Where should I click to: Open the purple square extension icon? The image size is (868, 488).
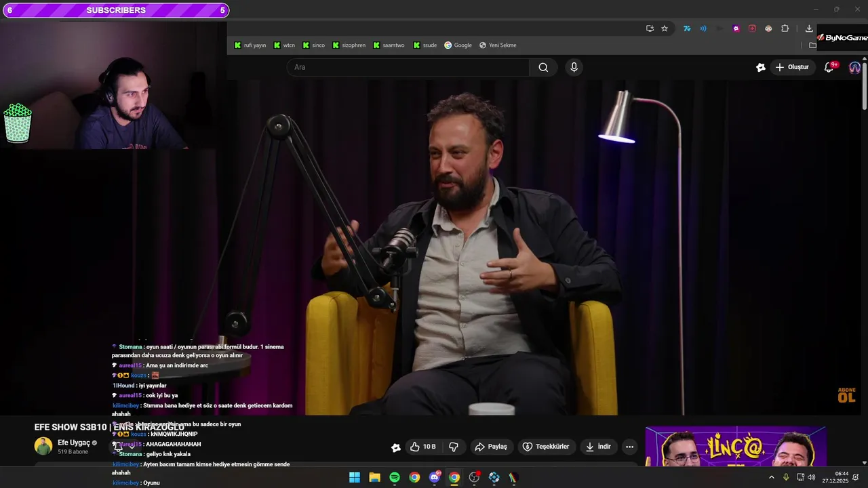[736, 28]
